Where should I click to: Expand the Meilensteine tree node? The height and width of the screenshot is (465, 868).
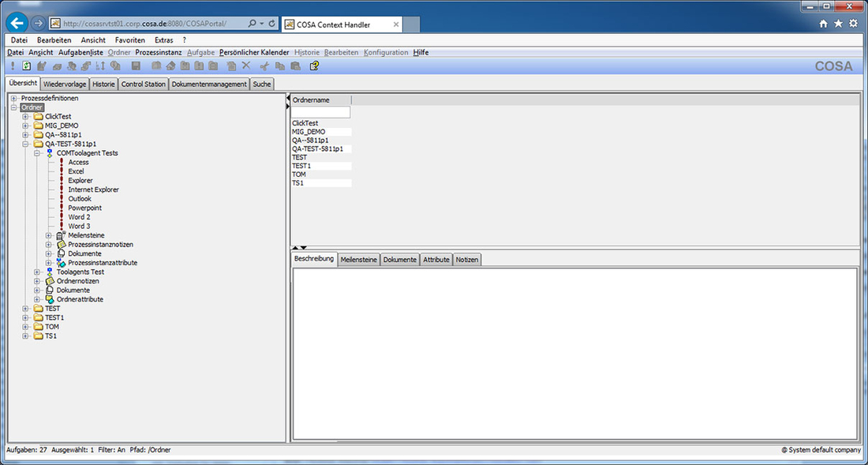50,235
